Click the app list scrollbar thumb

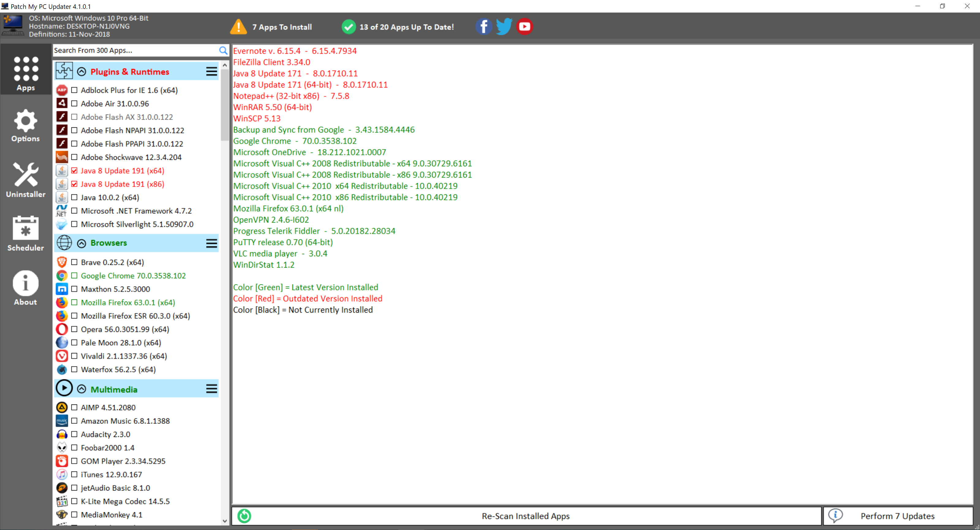click(224, 105)
